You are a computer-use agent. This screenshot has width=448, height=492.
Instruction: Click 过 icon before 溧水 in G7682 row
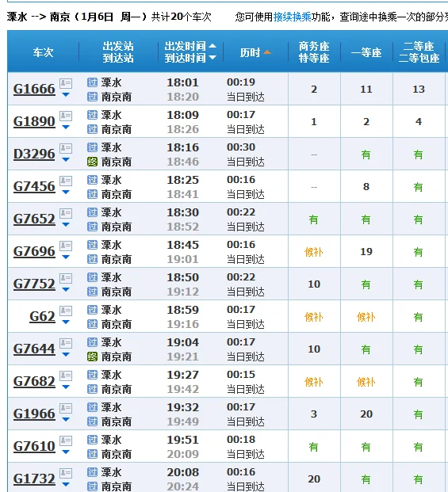pyautogui.click(x=92, y=375)
